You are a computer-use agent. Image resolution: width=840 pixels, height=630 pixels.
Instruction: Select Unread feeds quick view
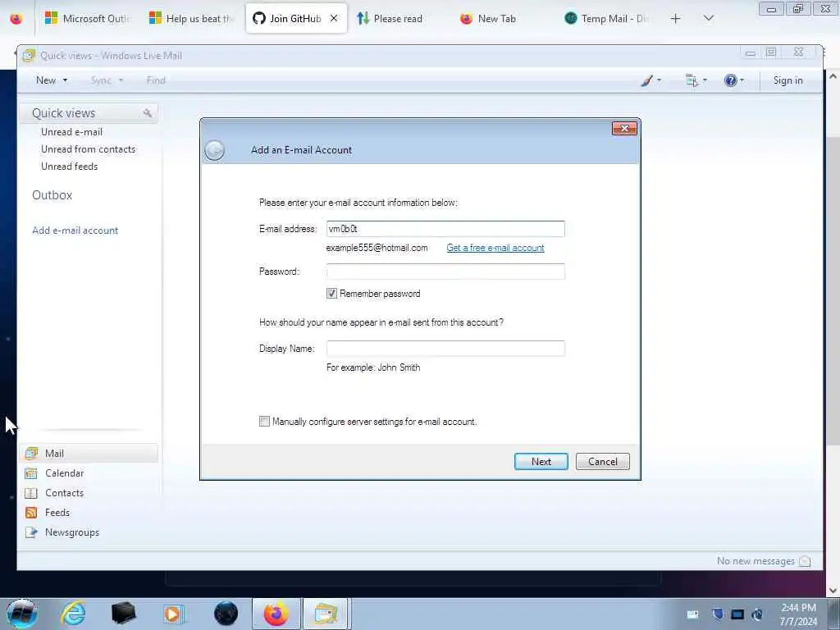pyautogui.click(x=70, y=166)
